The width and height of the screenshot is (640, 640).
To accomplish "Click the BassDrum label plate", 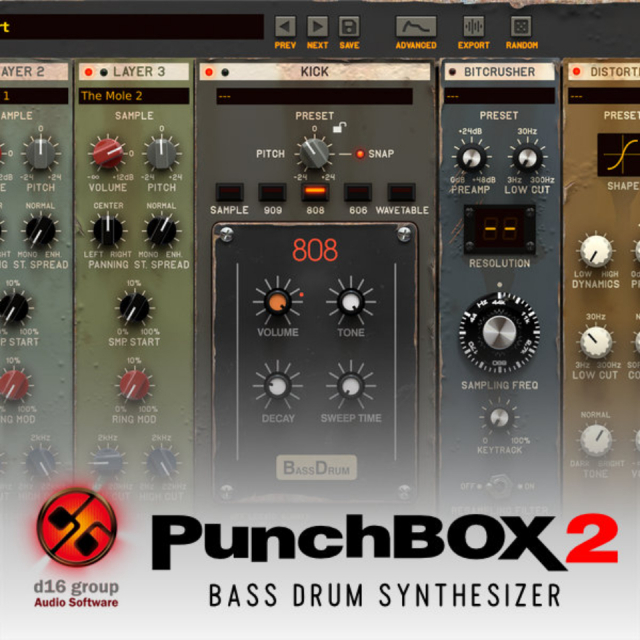I will click(316, 468).
